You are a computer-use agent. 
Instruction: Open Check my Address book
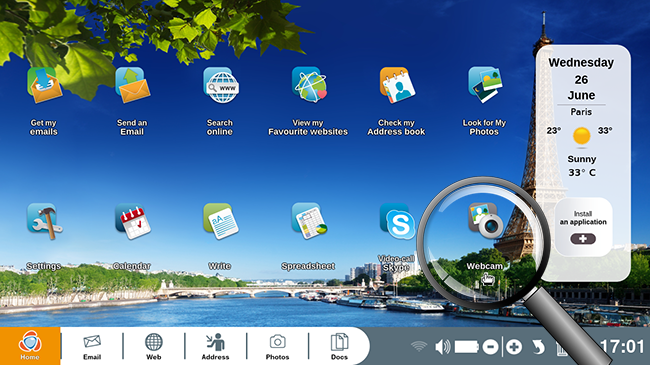click(397, 85)
